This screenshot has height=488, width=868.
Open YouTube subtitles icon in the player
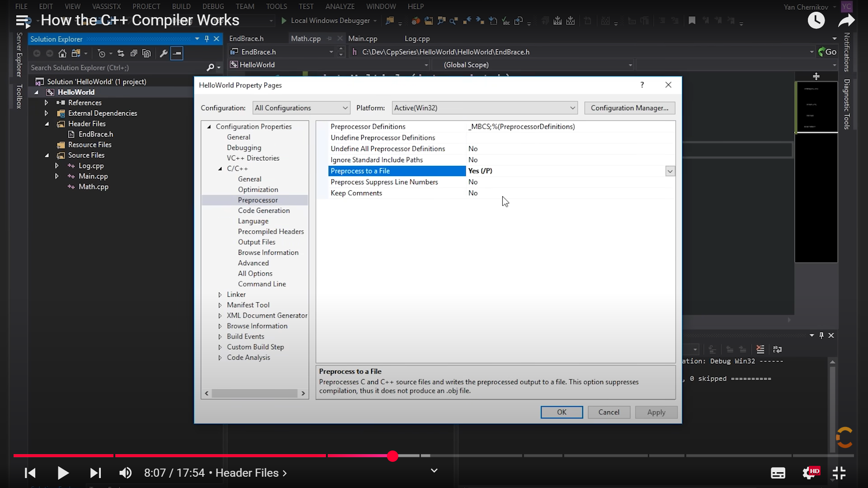click(x=778, y=473)
